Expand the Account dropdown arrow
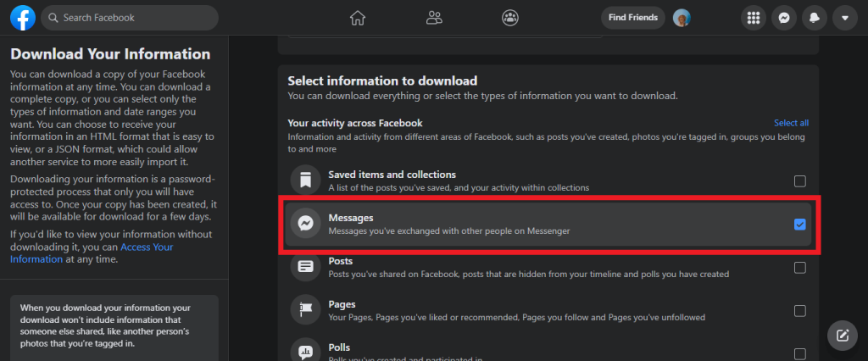The image size is (868, 361). tap(845, 18)
